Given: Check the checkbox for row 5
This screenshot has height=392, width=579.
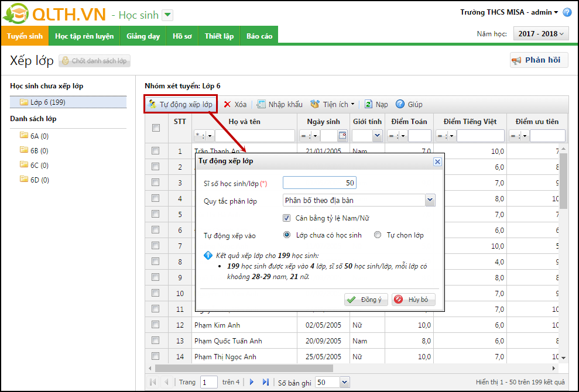Looking at the screenshot, I should click(x=156, y=214).
